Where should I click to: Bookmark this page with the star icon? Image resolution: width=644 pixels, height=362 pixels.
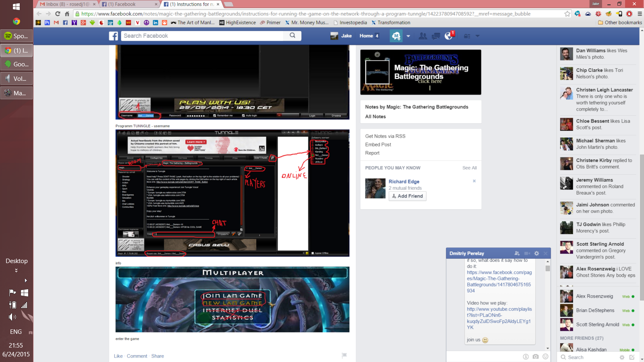(568, 14)
